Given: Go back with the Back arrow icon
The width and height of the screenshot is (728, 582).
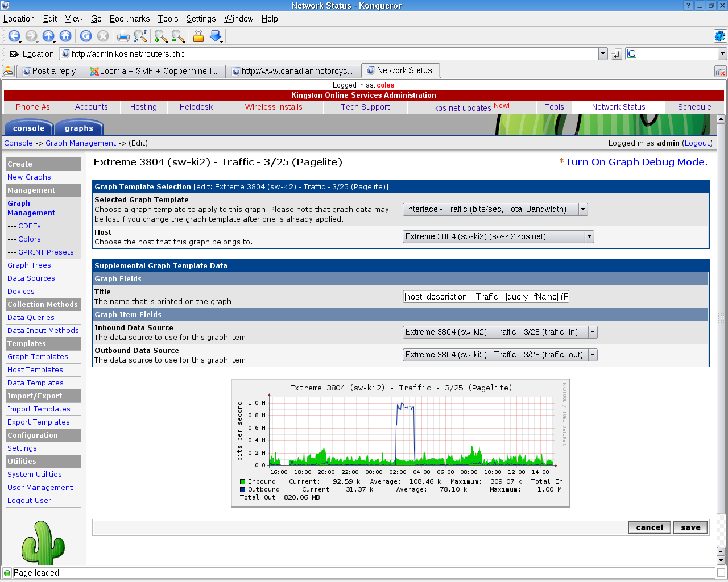Looking at the screenshot, I should [x=14, y=36].
